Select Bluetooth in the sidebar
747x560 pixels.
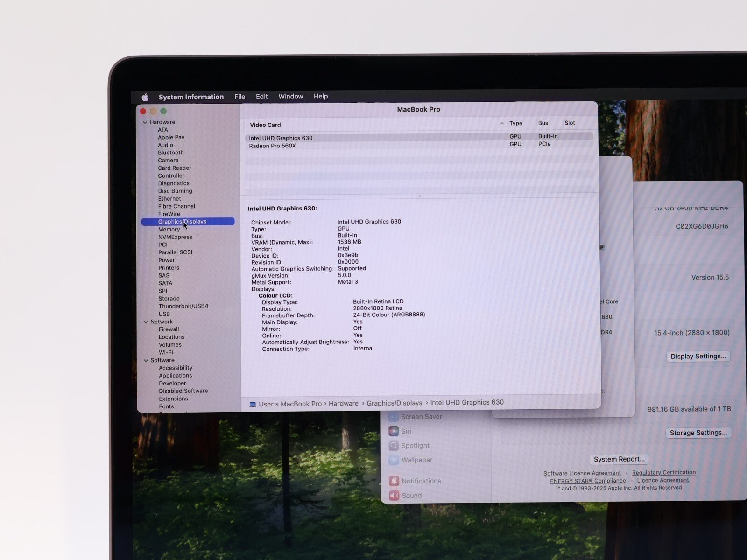[x=170, y=153]
